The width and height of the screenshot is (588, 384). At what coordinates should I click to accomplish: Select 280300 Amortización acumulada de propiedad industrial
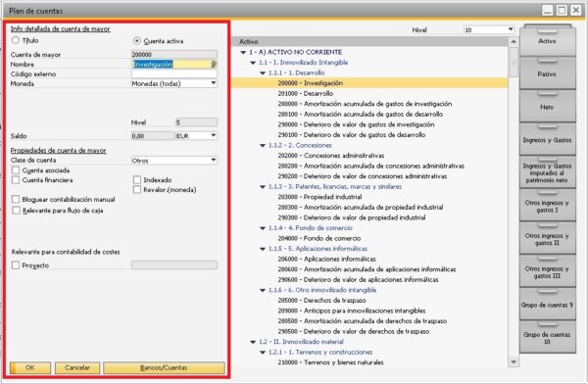(x=361, y=207)
